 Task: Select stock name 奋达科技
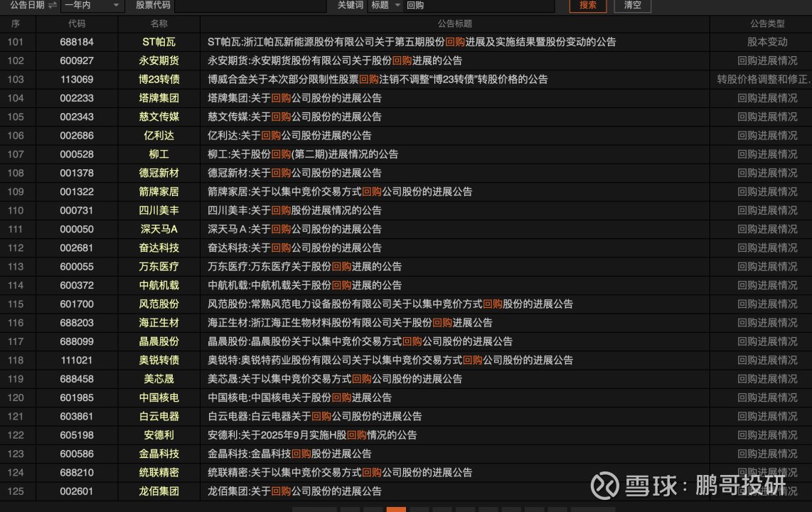tap(159, 248)
